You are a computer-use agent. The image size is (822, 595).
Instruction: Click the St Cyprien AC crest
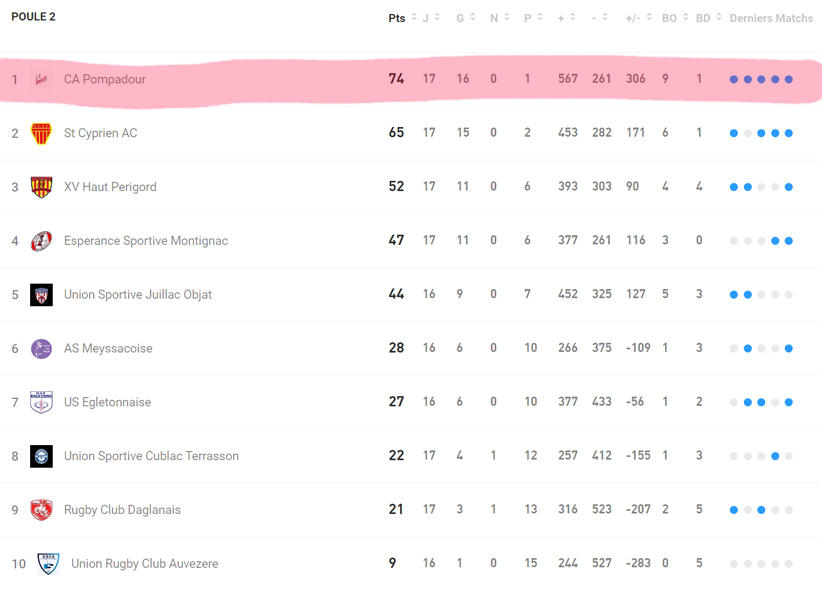click(41, 133)
